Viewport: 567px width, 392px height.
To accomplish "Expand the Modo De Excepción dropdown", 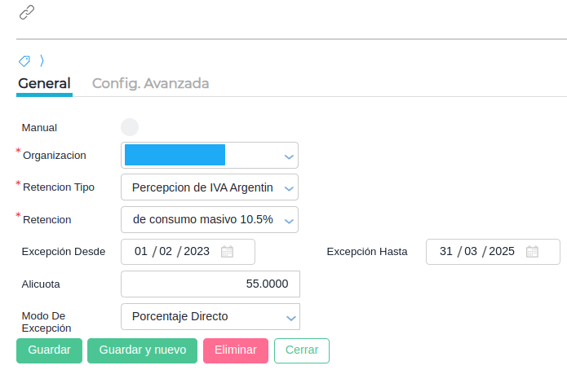I will coord(290,317).
